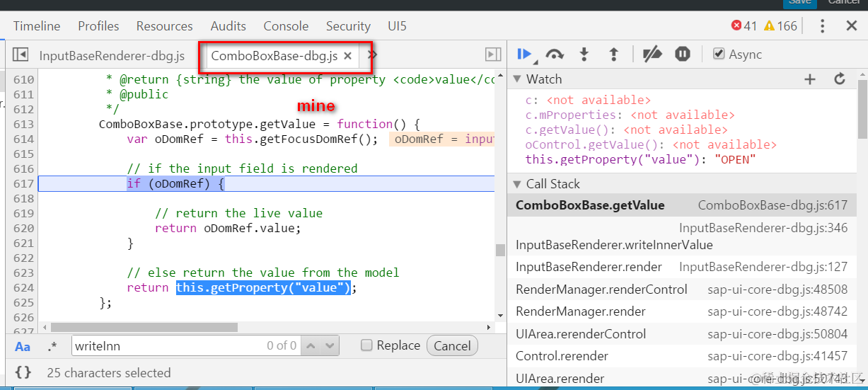This screenshot has width=868, height=390.
Task: Hide the debugger sidebar pane
Action: click(x=493, y=55)
